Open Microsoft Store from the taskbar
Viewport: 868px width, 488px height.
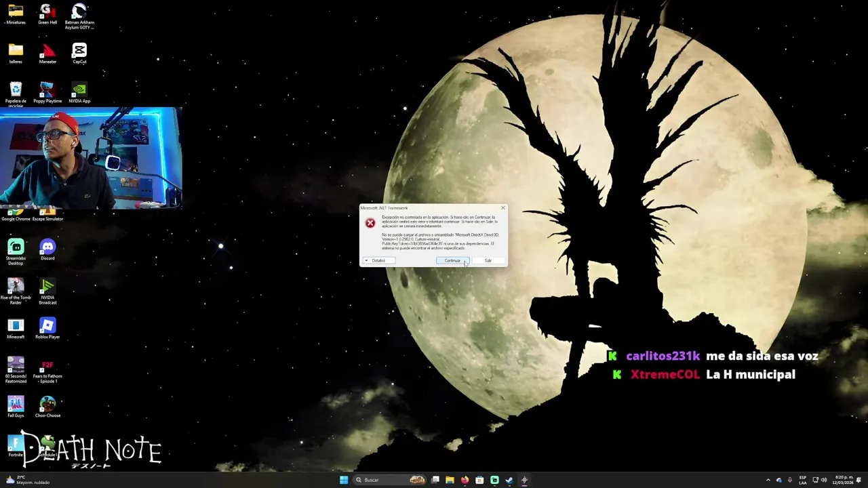point(479,480)
